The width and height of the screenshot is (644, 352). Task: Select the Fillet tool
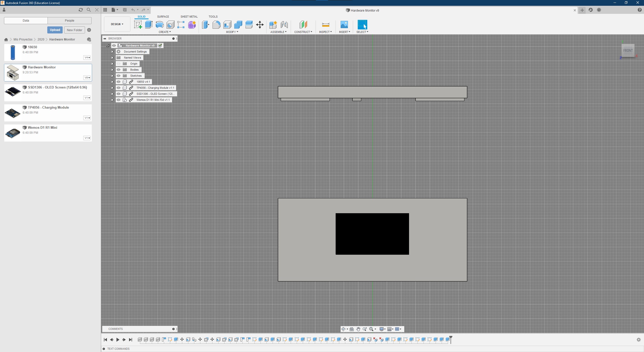tap(216, 25)
